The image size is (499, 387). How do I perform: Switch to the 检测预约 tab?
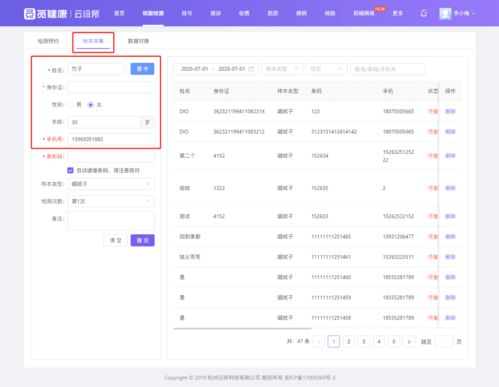(x=48, y=41)
